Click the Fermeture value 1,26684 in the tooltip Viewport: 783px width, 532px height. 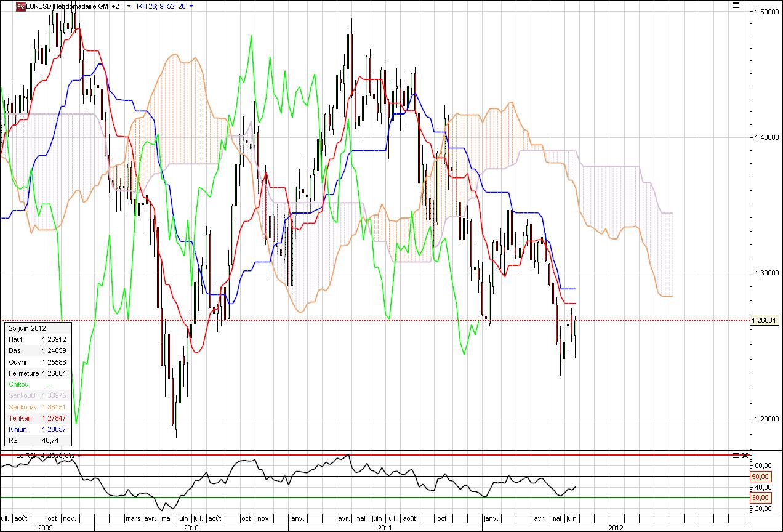(x=55, y=373)
